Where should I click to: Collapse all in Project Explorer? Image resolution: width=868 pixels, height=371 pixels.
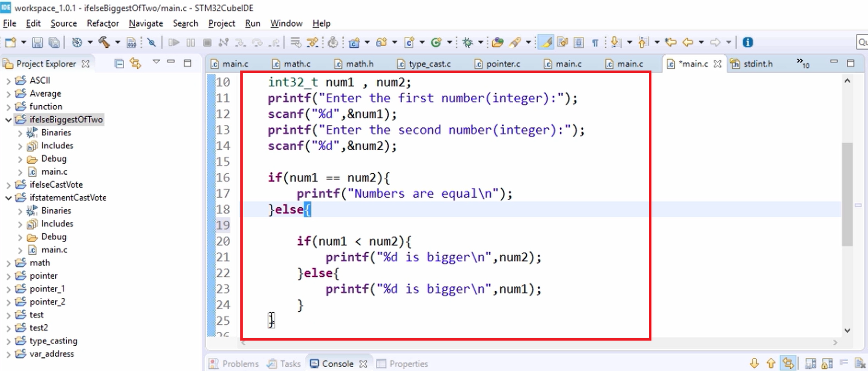pos(119,63)
